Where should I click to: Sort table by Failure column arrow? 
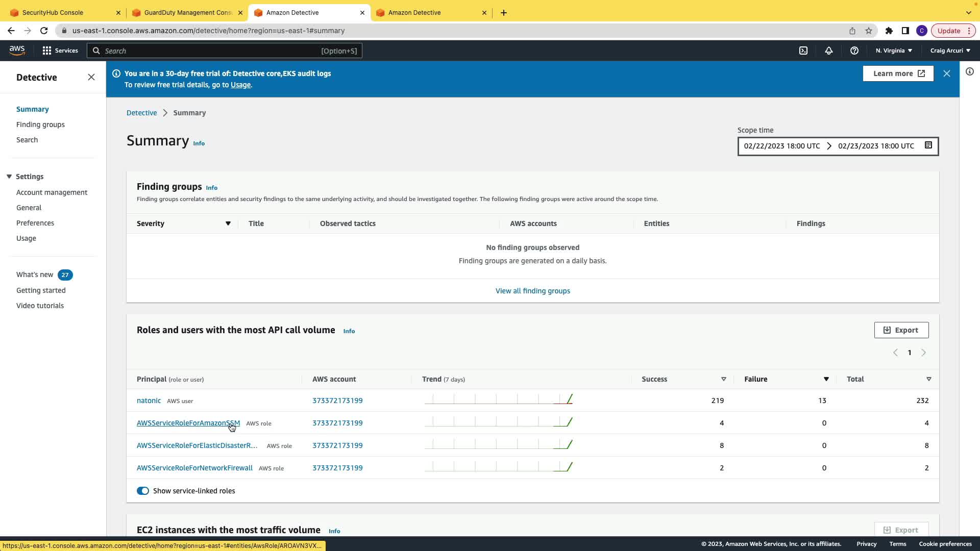click(825, 379)
